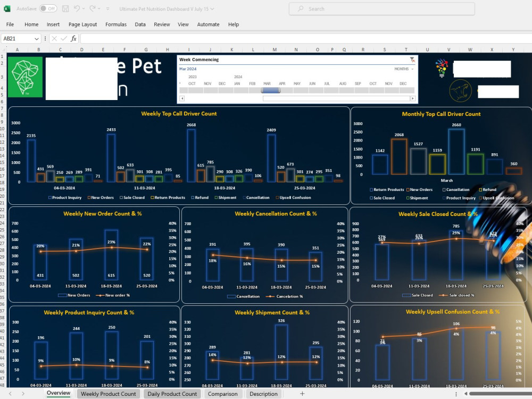The height and width of the screenshot is (399, 532).
Task: Switch to the Overview sheet tab
Action: pyautogui.click(x=59, y=393)
